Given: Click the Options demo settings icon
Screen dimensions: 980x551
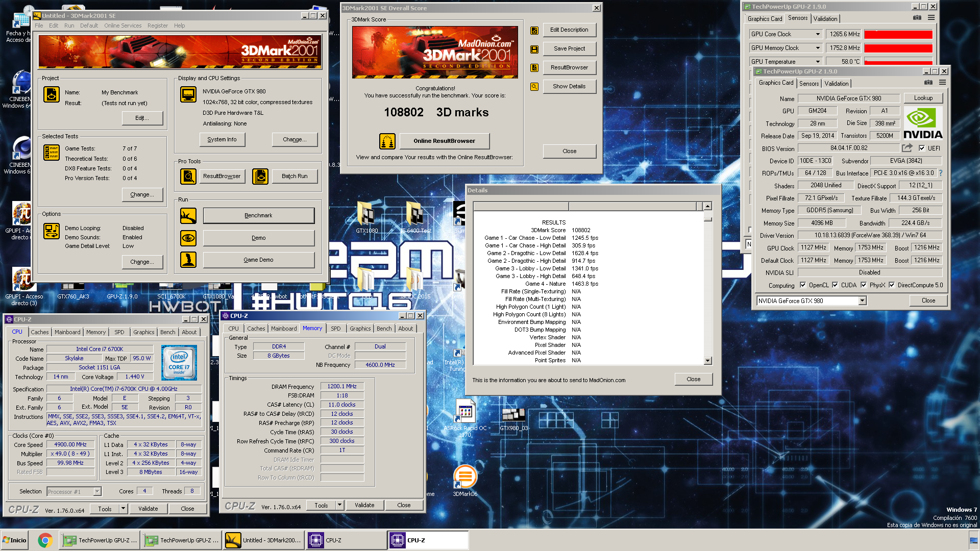Looking at the screenshot, I should pyautogui.click(x=52, y=231).
